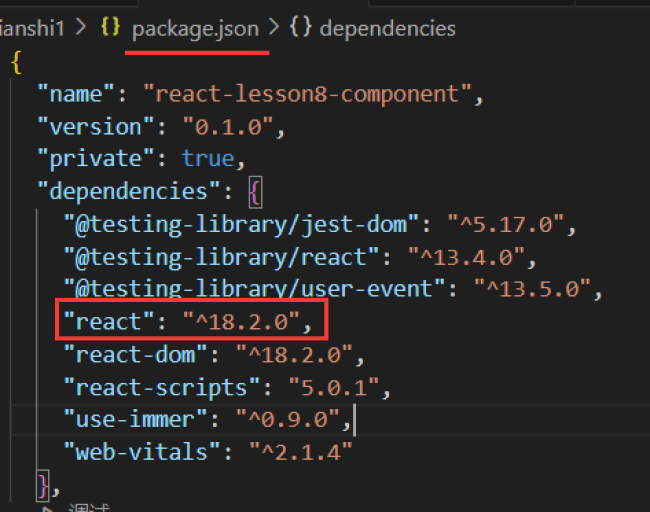This screenshot has width=650, height=512.
Task: Click the "5.0.1" version value
Action: tap(334, 387)
